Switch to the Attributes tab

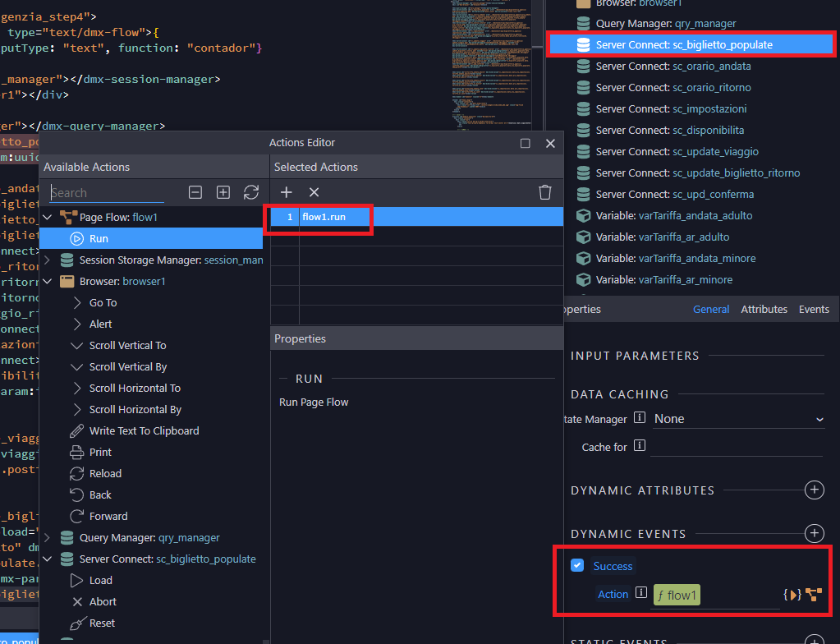click(764, 309)
